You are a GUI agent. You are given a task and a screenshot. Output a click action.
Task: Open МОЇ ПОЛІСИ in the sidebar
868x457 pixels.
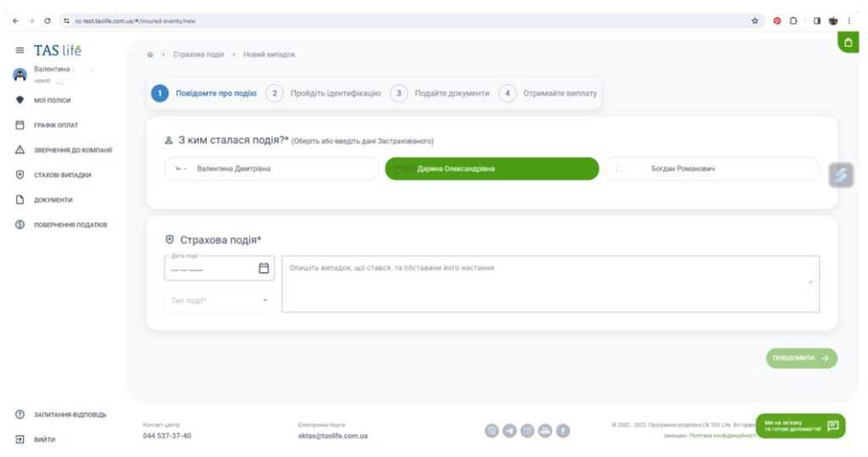pyautogui.click(x=53, y=99)
